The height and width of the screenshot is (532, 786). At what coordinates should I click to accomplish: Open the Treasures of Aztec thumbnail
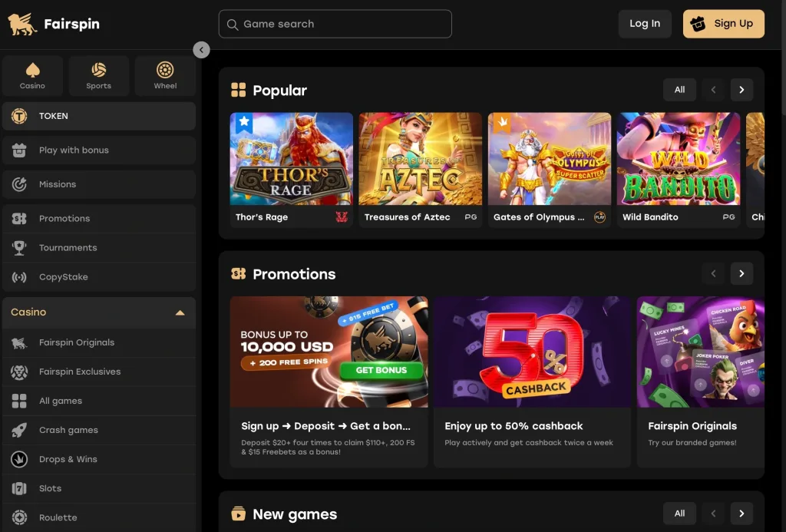click(x=420, y=158)
